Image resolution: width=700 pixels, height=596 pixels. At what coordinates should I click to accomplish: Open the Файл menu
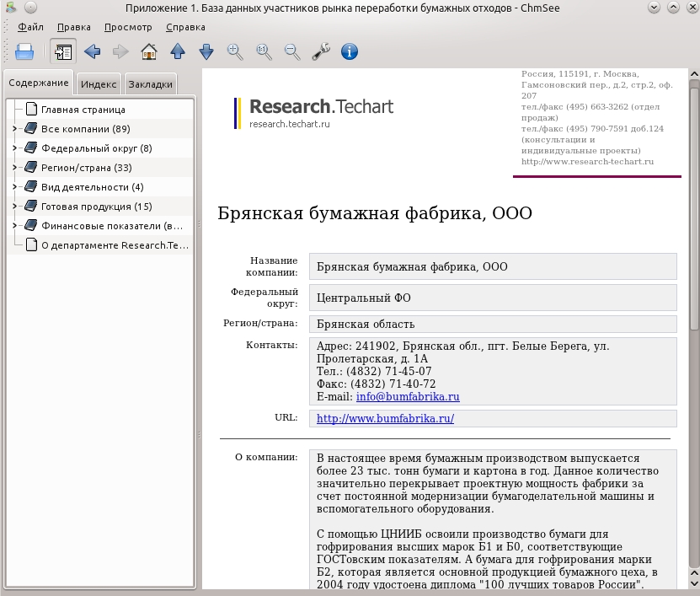point(30,27)
